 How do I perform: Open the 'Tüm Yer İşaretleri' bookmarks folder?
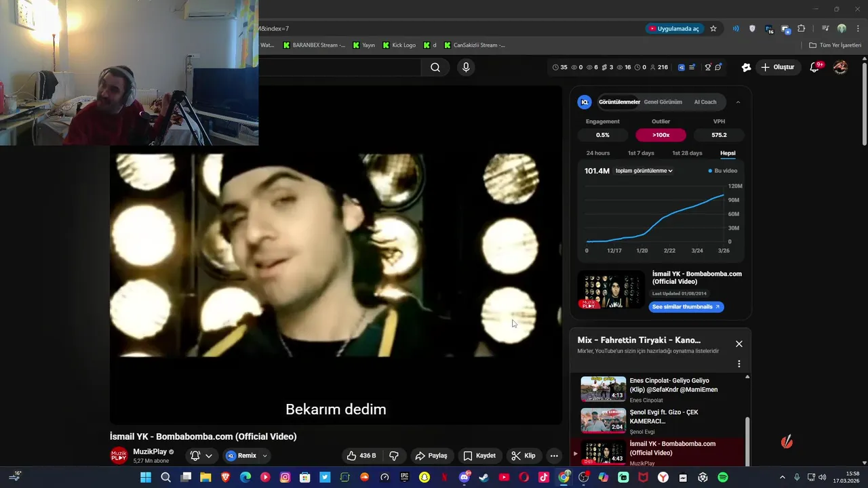(835, 45)
